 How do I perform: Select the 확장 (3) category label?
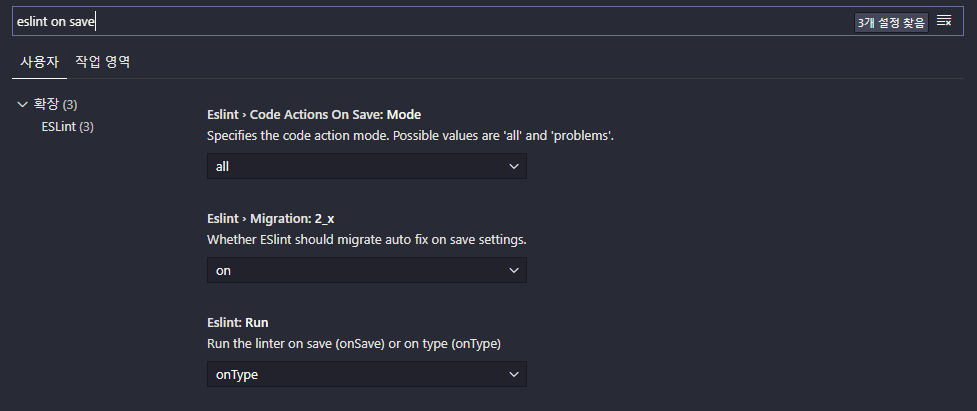tap(55, 104)
